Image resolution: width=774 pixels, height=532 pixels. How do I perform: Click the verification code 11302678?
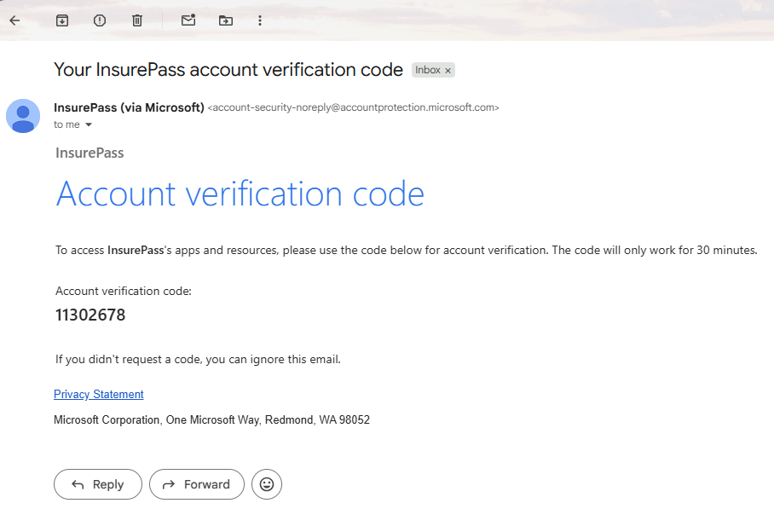coord(90,315)
